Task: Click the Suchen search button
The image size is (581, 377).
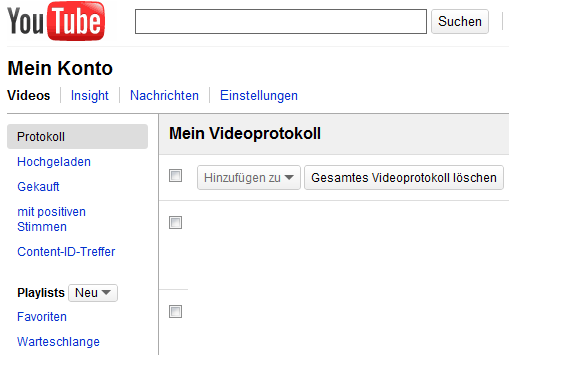Action: 459,22
